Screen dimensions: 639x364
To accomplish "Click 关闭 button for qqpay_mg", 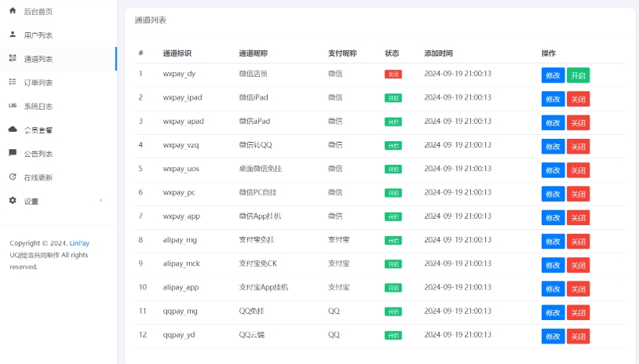I will (x=578, y=312).
